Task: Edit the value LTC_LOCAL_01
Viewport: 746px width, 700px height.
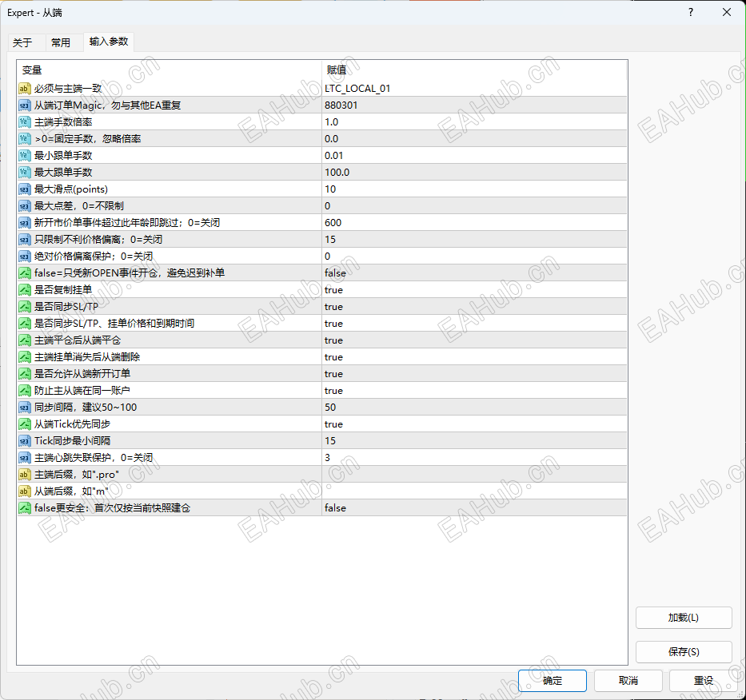Action: 474,89
